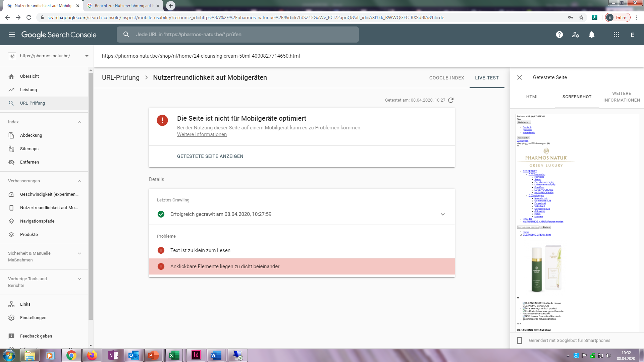
Task: Click the Help question mark icon
Action: (559, 35)
